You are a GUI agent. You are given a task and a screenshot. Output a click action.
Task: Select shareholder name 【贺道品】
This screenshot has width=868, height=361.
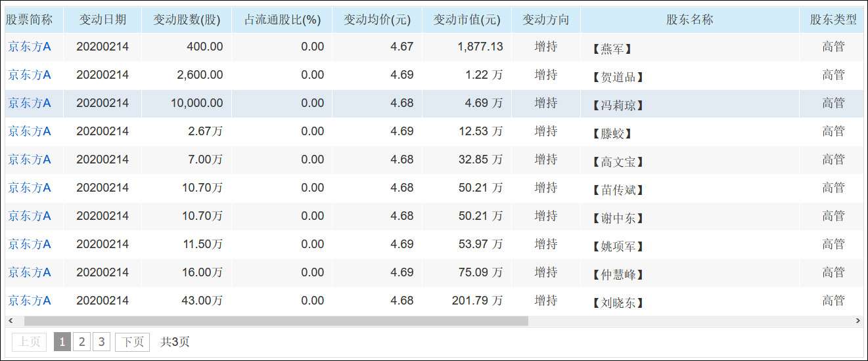pyautogui.click(x=618, y=77)
